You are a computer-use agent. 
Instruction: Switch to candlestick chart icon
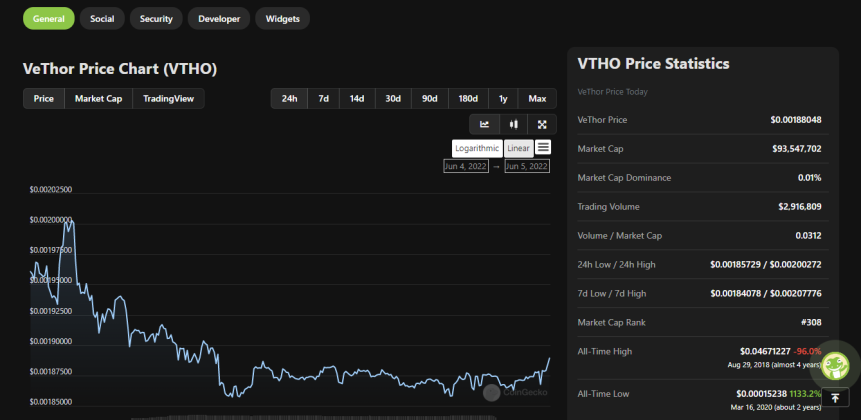(x=513, y=125)
